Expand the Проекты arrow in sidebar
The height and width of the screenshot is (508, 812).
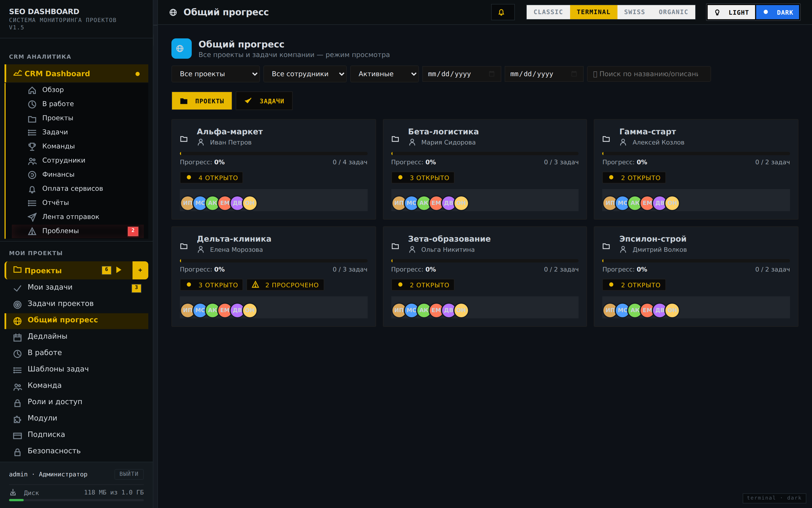[x=119, y=270]
